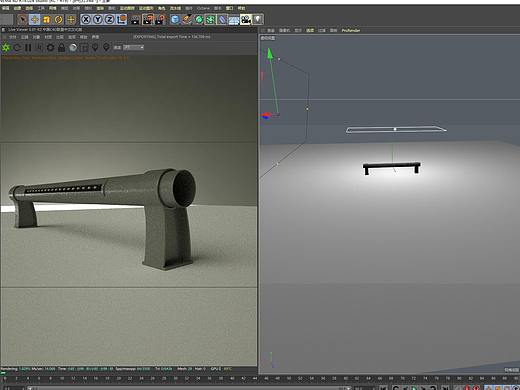520x390 pixels.
Task: Pause the Live Viewer render
Action: click(28, 48)
